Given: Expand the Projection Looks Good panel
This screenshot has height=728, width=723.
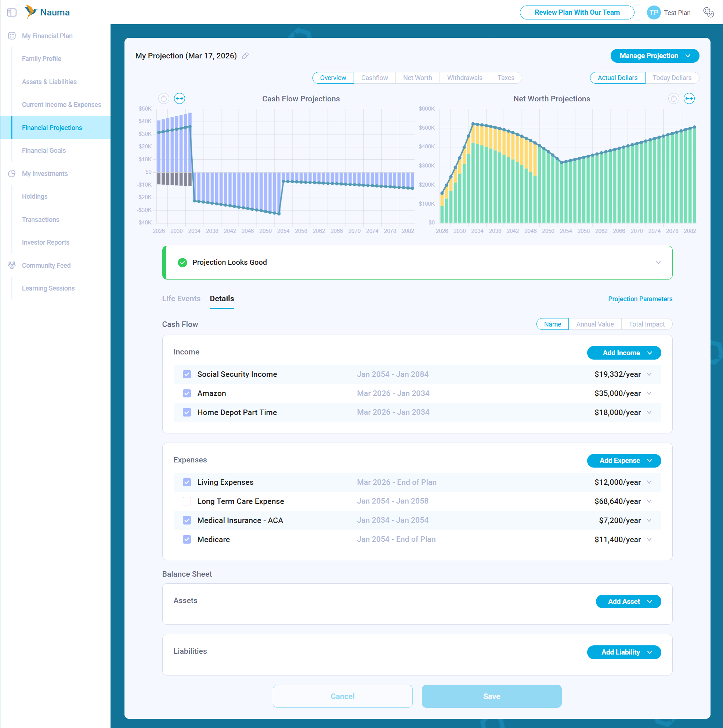Looking at the screenshot, I should coord(658,262).
